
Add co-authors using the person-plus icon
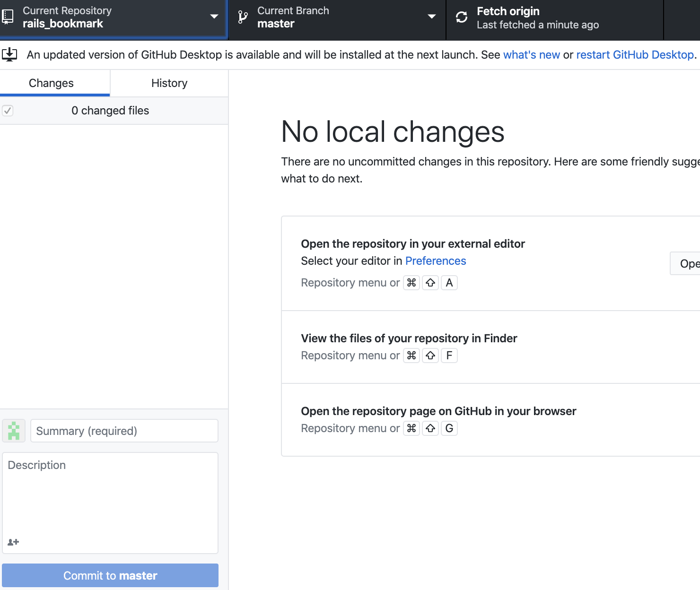point(13,542)
